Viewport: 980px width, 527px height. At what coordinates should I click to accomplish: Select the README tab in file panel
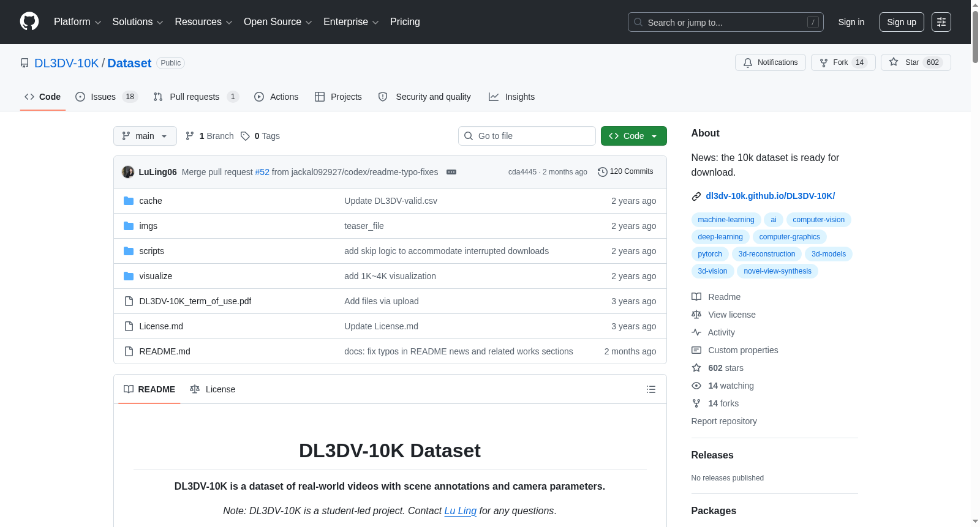click(x=149, y=389)
